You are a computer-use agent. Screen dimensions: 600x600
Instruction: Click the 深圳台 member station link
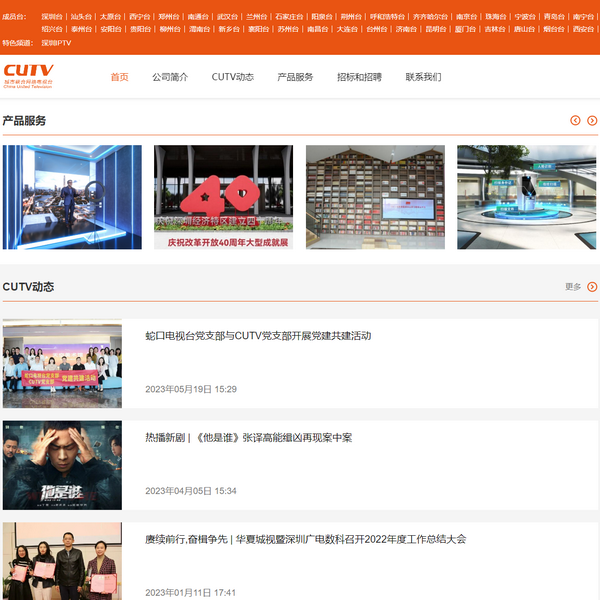coord(51,17)
